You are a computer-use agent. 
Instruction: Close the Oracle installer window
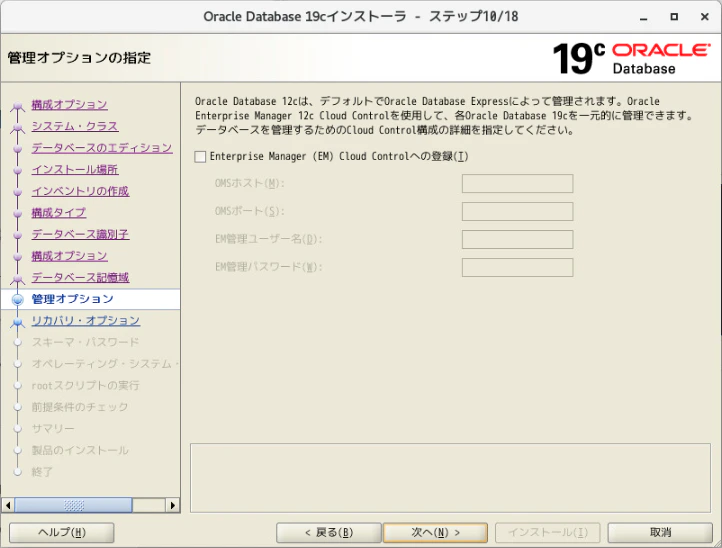[x=705, y=17]
